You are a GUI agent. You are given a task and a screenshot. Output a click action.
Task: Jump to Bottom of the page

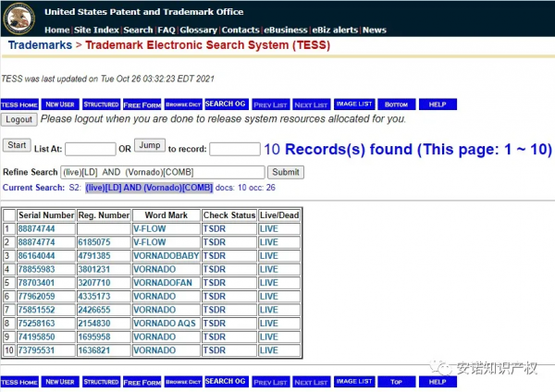[396, 104]
